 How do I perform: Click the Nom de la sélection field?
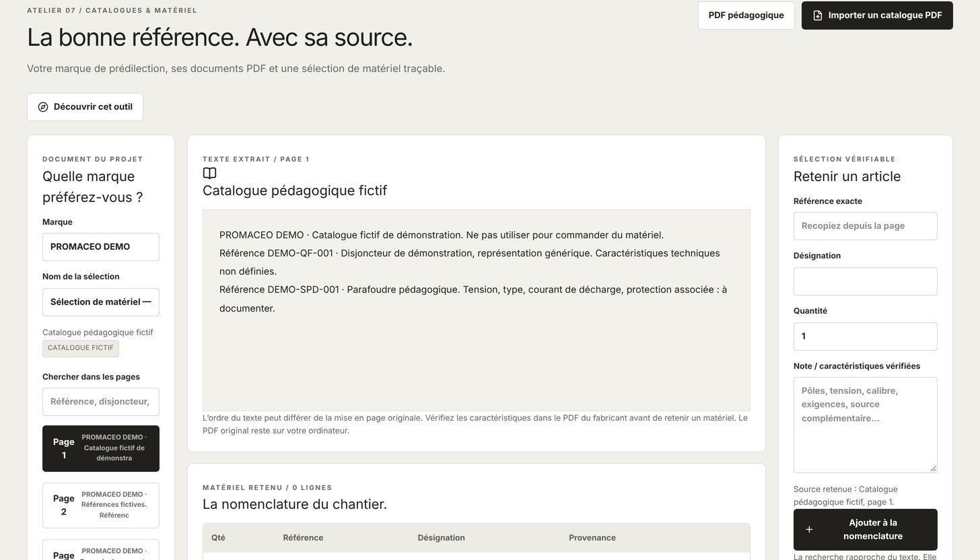(x=101, y=302)
